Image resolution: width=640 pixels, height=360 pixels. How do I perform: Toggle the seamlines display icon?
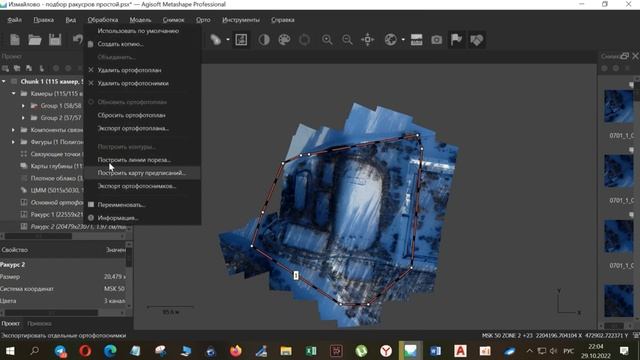(241, 40)
